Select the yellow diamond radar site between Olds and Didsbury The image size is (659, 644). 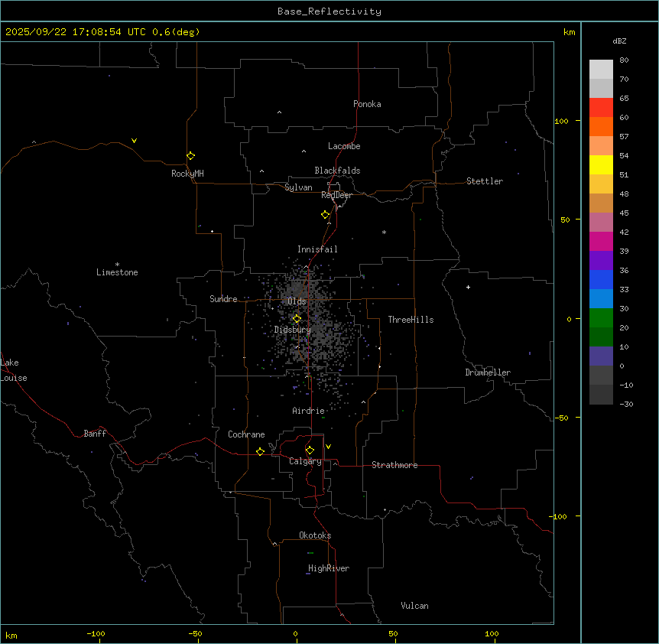pos(297,318)
